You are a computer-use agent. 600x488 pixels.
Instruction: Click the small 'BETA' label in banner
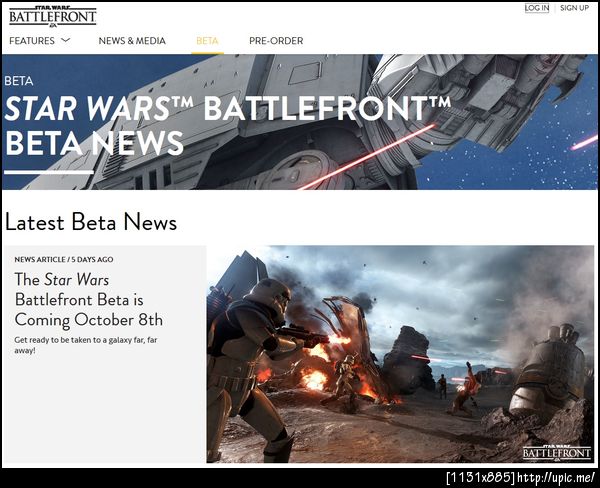click(19, 81)
